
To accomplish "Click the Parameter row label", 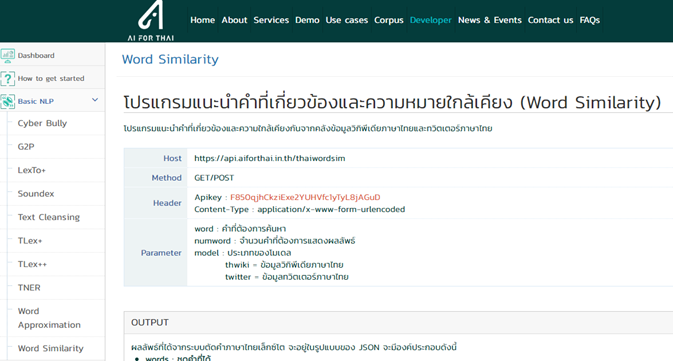I will point(161,253).
